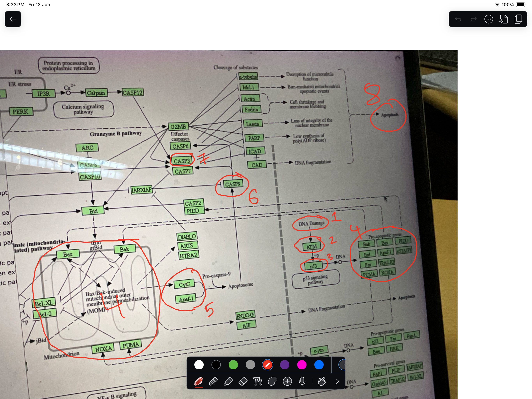
Task: Tap the selected red color swatch
Action: 267,365
